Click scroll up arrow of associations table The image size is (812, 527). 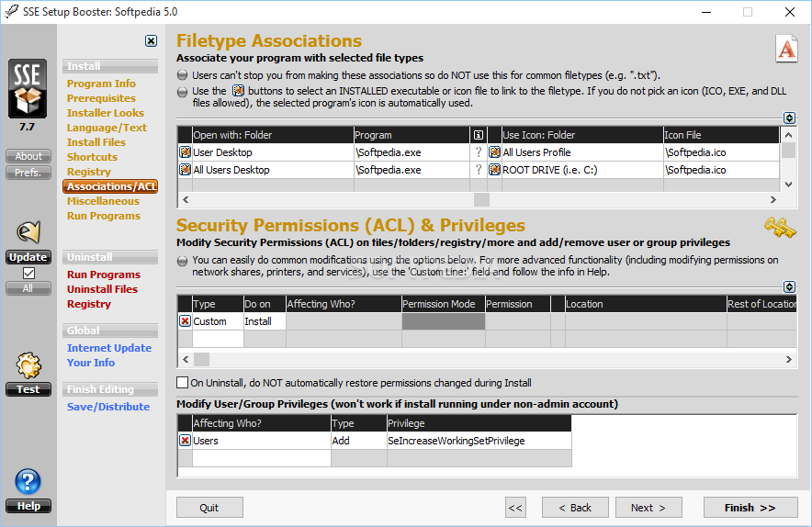click(x=788, y=135)
